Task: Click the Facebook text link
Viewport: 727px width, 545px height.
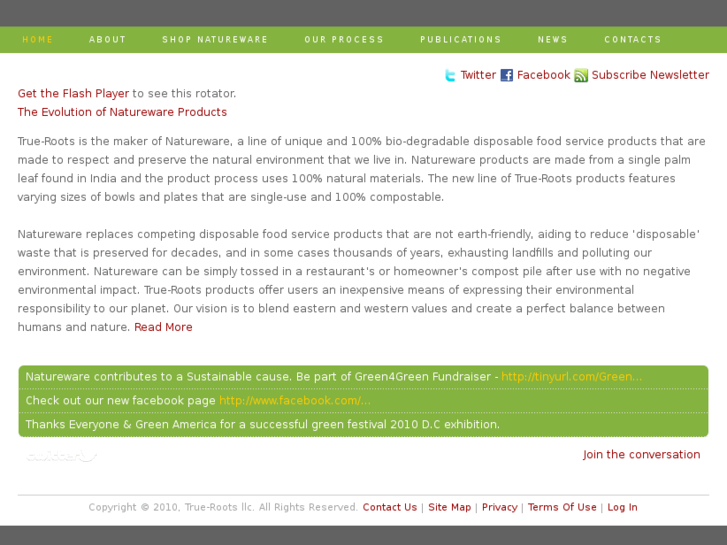Action: (x=543, y=75)
